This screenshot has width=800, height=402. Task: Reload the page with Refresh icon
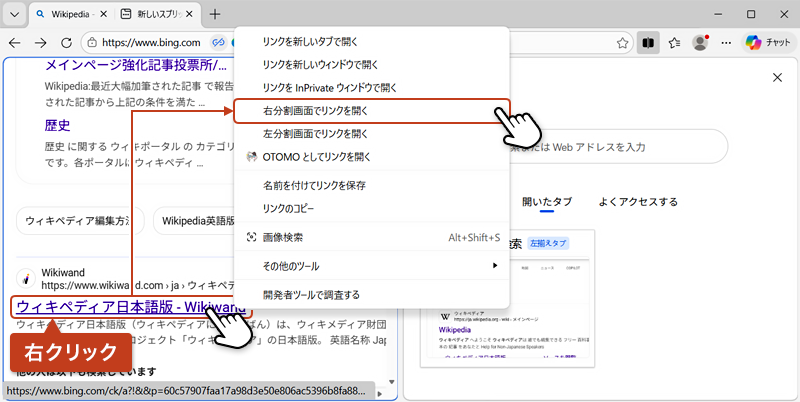click(67, 43)
